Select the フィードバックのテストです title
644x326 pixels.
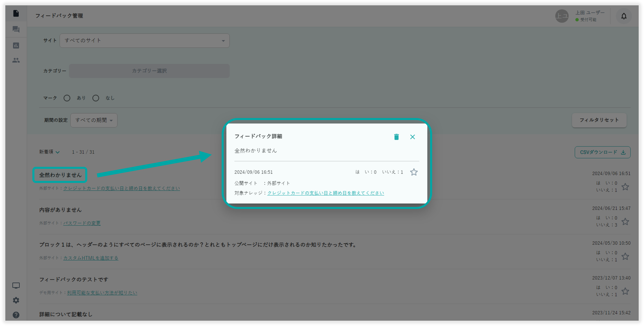74,279
